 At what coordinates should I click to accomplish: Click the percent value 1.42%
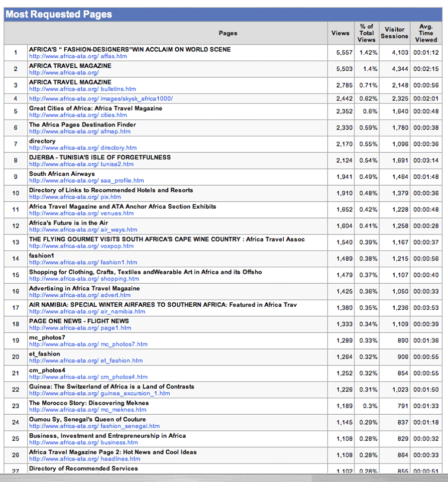pyautogui.click(x=368, y=53)
